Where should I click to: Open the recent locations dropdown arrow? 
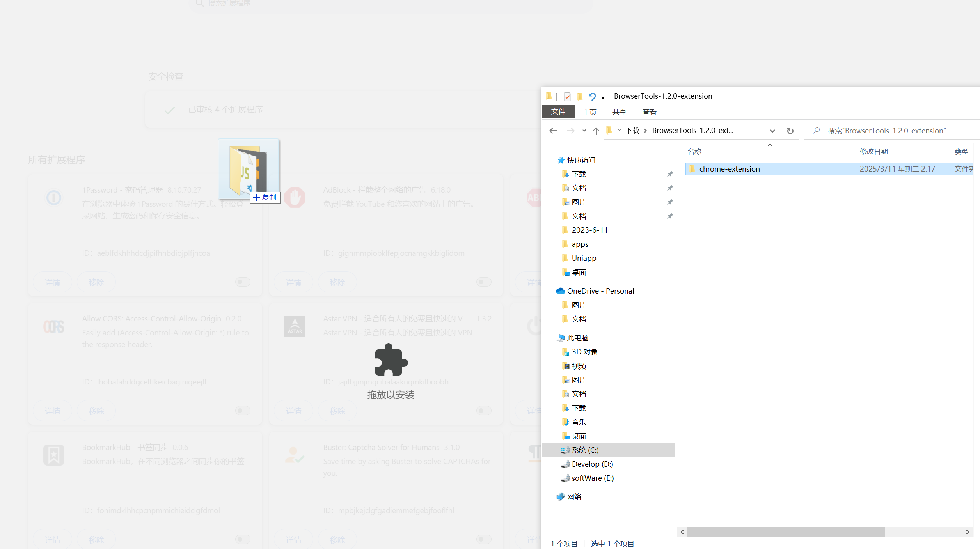[584, 131]
